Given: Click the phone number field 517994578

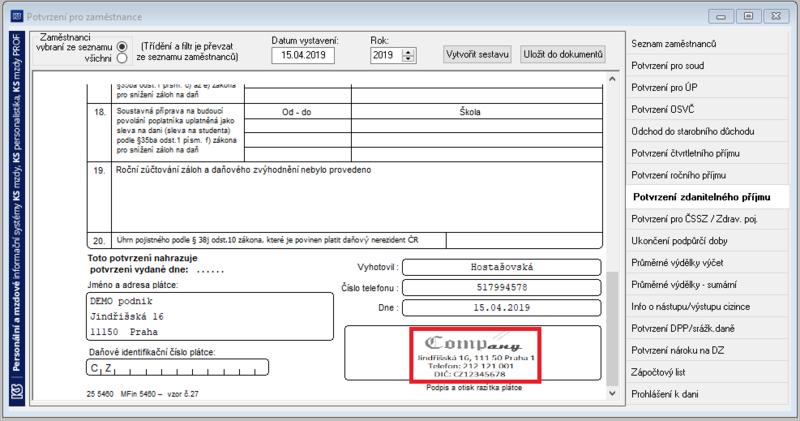Looking at the screenshot, I should point(502,287).
